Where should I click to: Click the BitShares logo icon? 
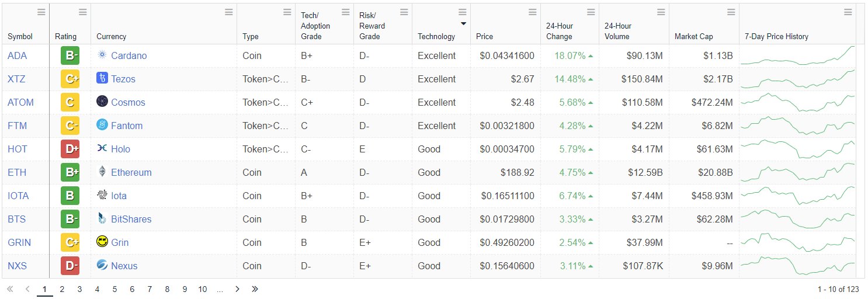point(102,218)
